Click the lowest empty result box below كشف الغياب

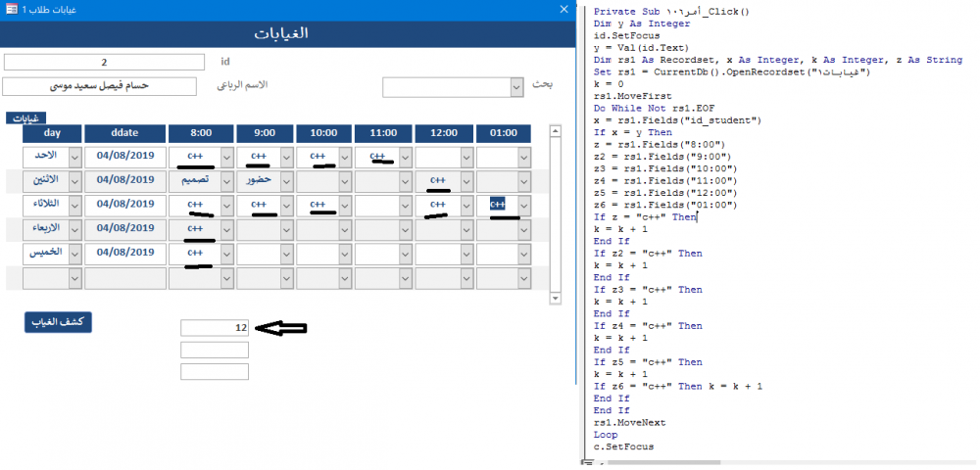tap(215, 371)
